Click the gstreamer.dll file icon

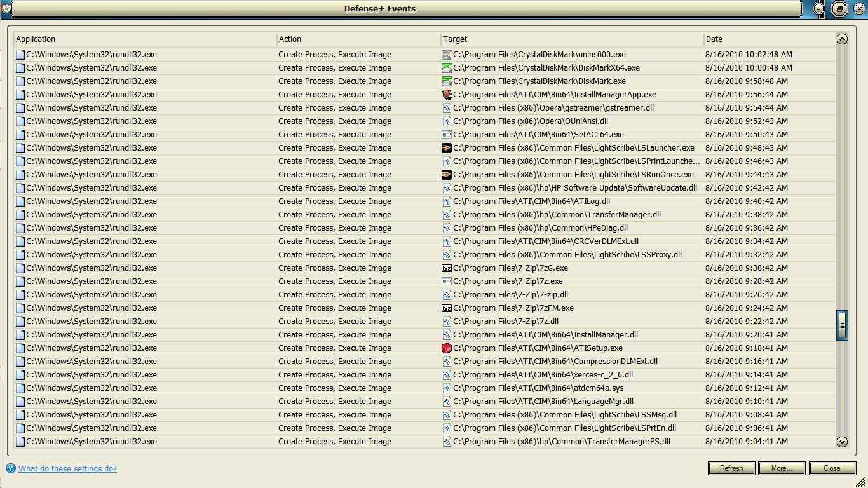[x=447, y=108]
